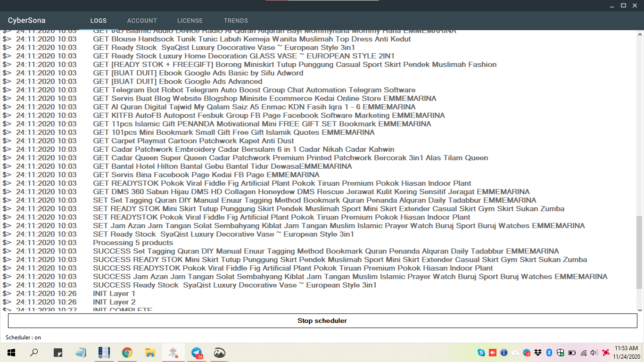Click the 'SUCCESS READYSTOK Pokok Viral Fiddle Fig' line

pos(293,268)
